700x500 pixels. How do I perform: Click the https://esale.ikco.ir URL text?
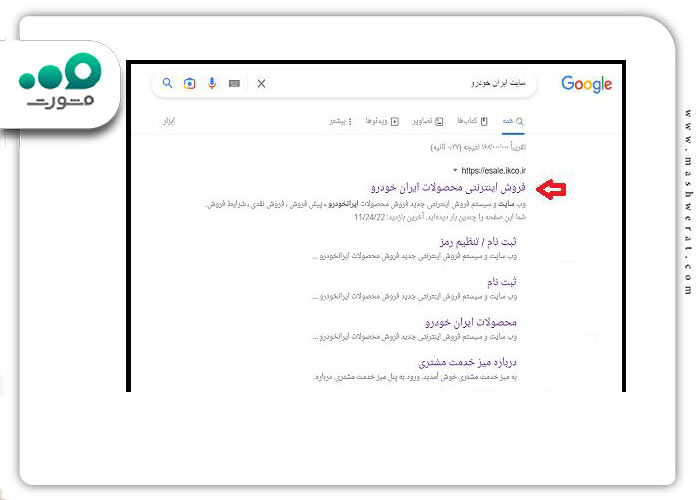493,171
